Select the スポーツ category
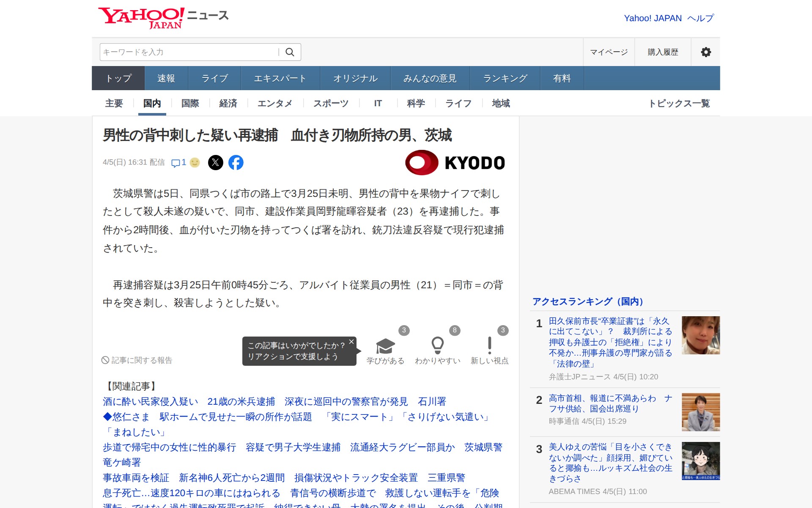Image resolution: width=812 pixels, height=508 pixels. [331, 103]
